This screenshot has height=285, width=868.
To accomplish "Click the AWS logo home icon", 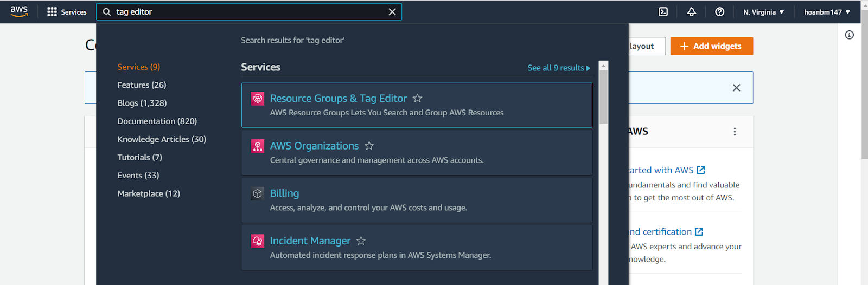I will [19, 11].
